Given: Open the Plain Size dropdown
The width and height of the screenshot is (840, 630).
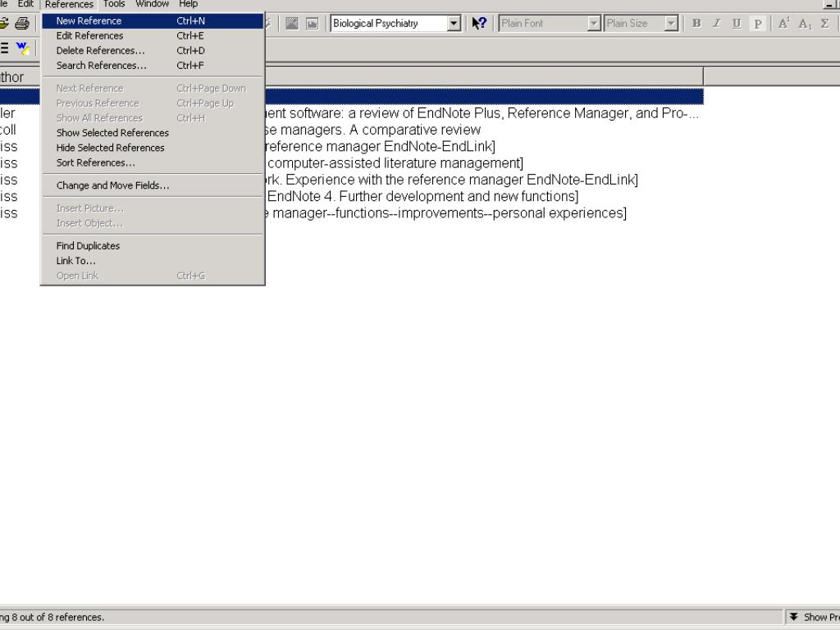Looking at the screenshot, I should click(671, 23).
